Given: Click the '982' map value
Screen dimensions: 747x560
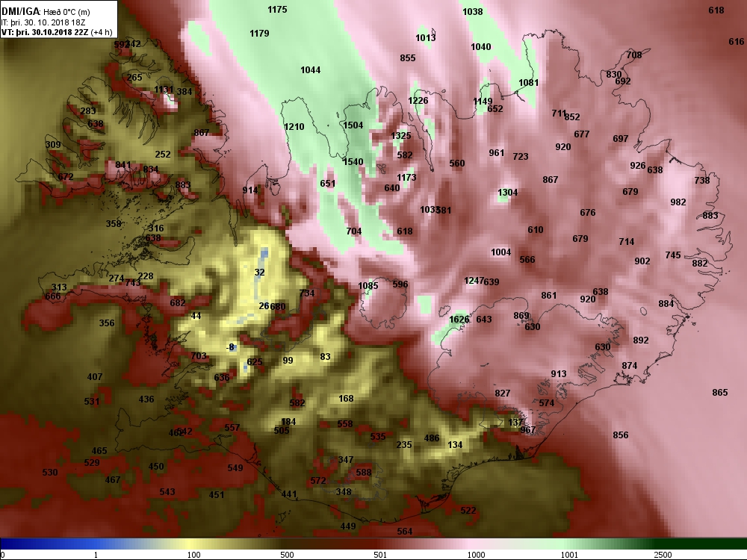Looking at the screenshot, I should tap(678, 202).
